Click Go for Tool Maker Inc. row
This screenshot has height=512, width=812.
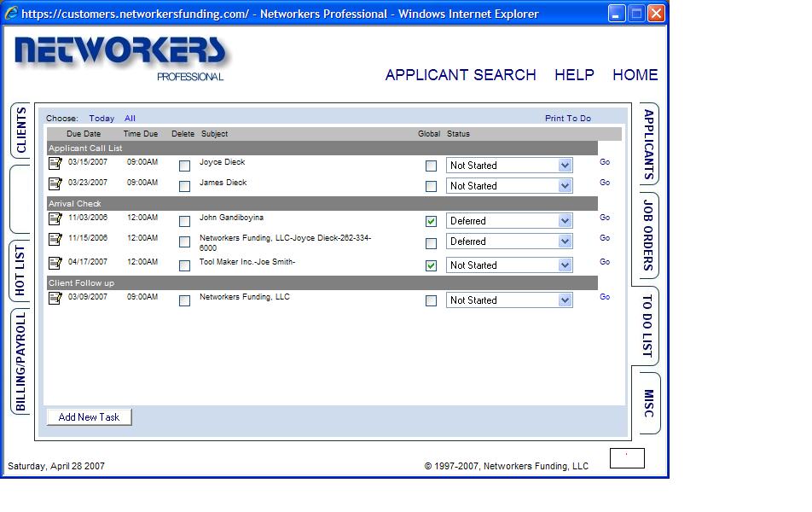click(x=605, y=262)
